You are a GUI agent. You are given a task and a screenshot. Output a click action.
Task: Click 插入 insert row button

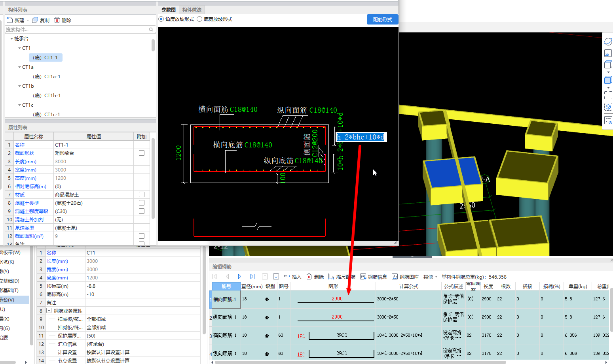click(x=292, y=277)
